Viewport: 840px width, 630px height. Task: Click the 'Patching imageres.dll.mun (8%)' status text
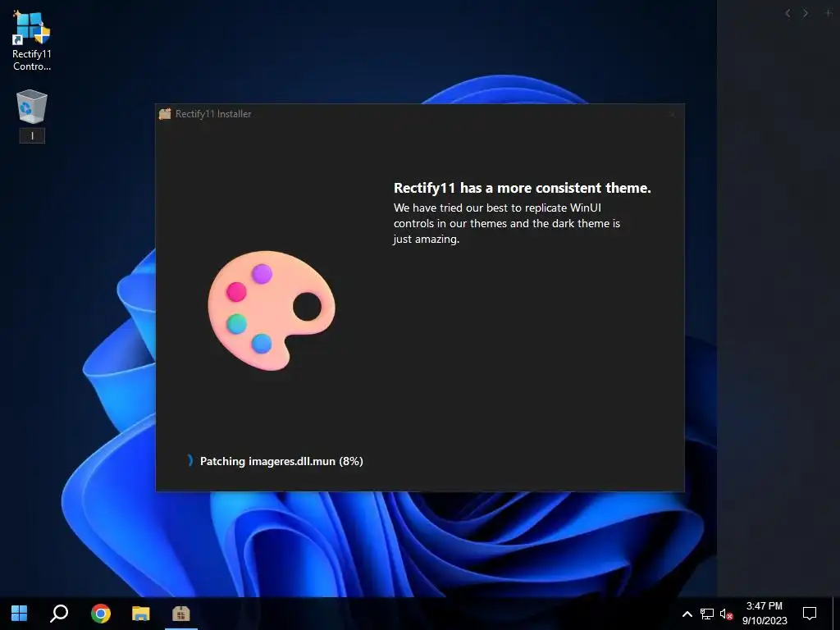281,461
